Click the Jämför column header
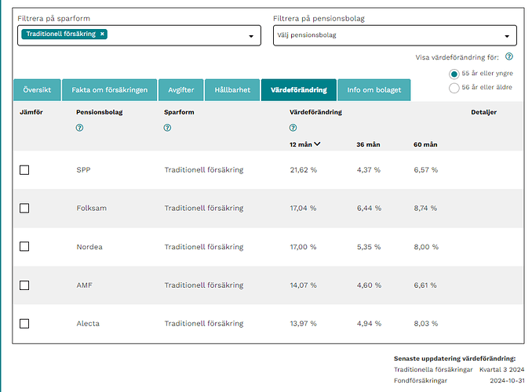 [31, 112]
